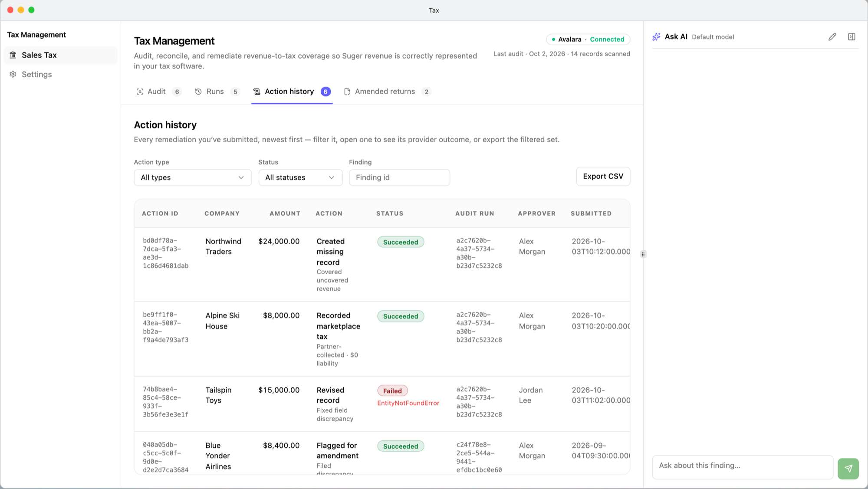868x489 pixels.
Task: Click the Settings gear icon
Action: click(x=13, y=74)
